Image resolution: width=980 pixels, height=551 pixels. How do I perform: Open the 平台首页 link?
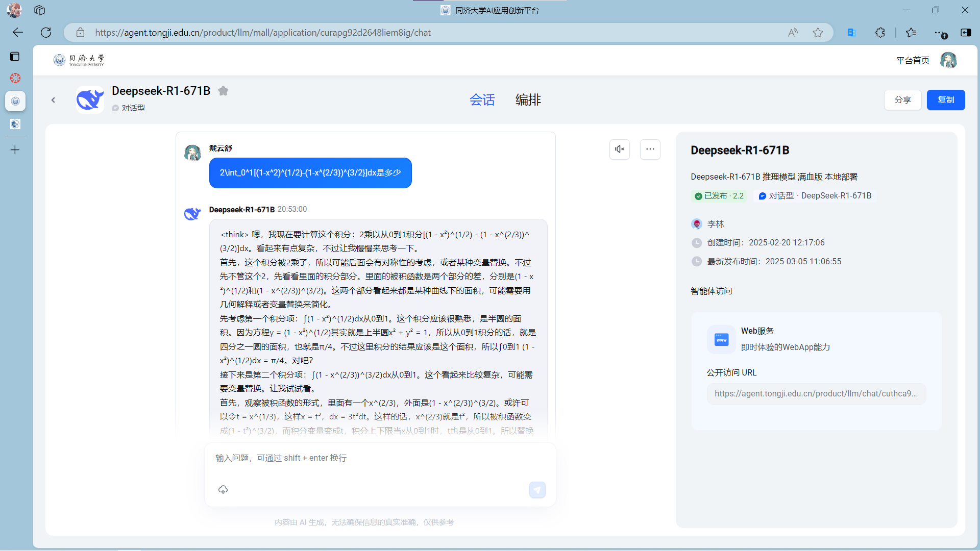913,60
